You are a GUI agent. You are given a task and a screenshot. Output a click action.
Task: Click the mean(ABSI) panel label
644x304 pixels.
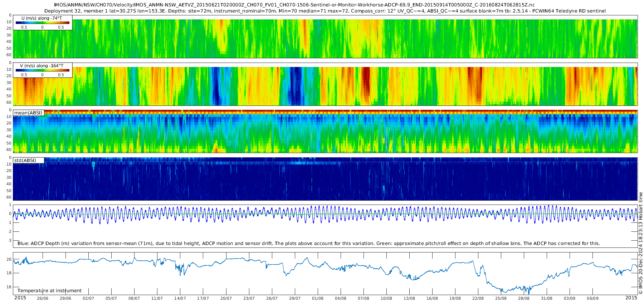pos(28,113)
